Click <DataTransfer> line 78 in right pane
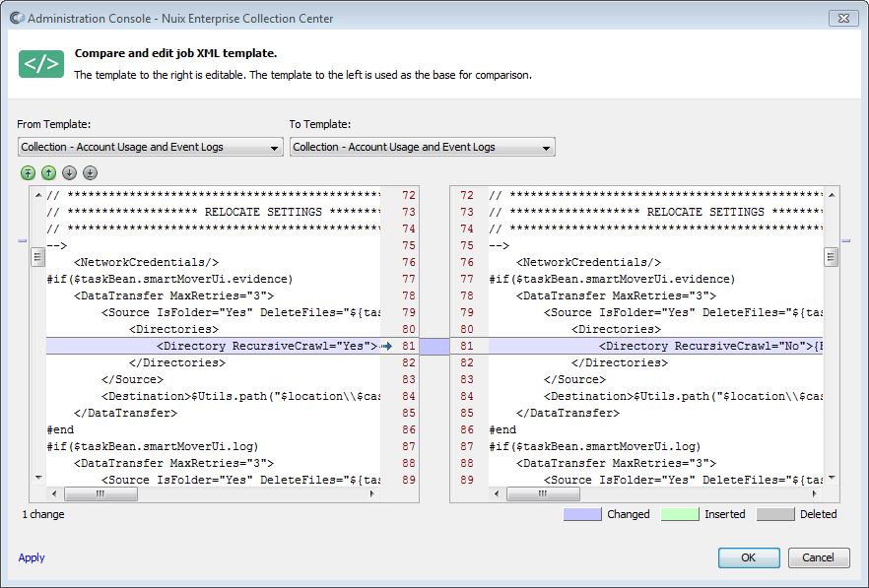869x588 pixels. tap(617, 295)
